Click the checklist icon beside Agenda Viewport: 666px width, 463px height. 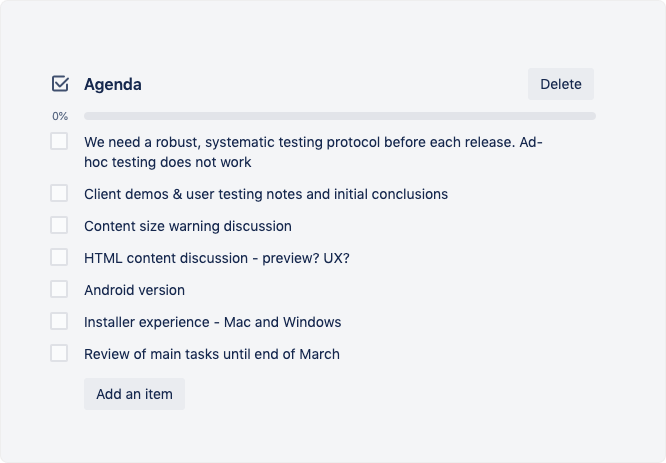pos(60,84)
